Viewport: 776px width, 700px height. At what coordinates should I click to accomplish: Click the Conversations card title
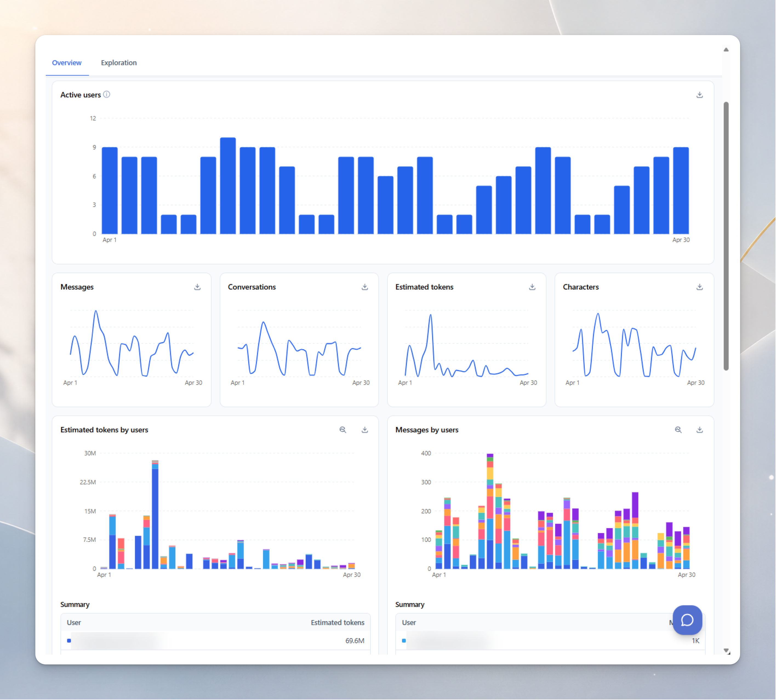coord(252,287)
